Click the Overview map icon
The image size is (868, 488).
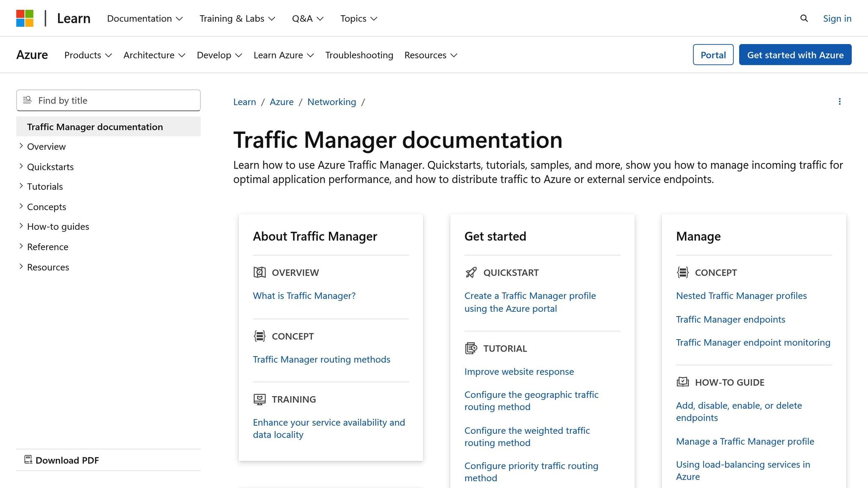(259, 272)
